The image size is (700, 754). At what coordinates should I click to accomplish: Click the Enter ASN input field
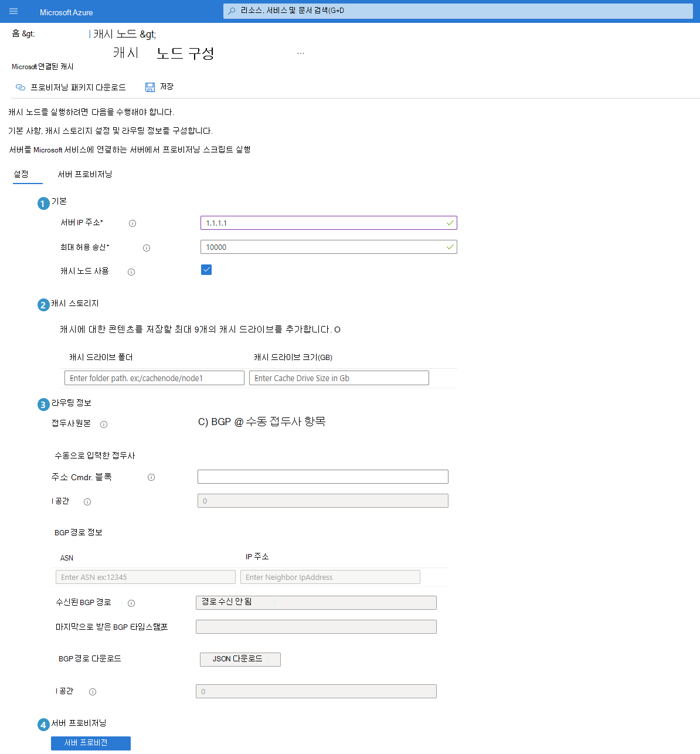point(145,577)
